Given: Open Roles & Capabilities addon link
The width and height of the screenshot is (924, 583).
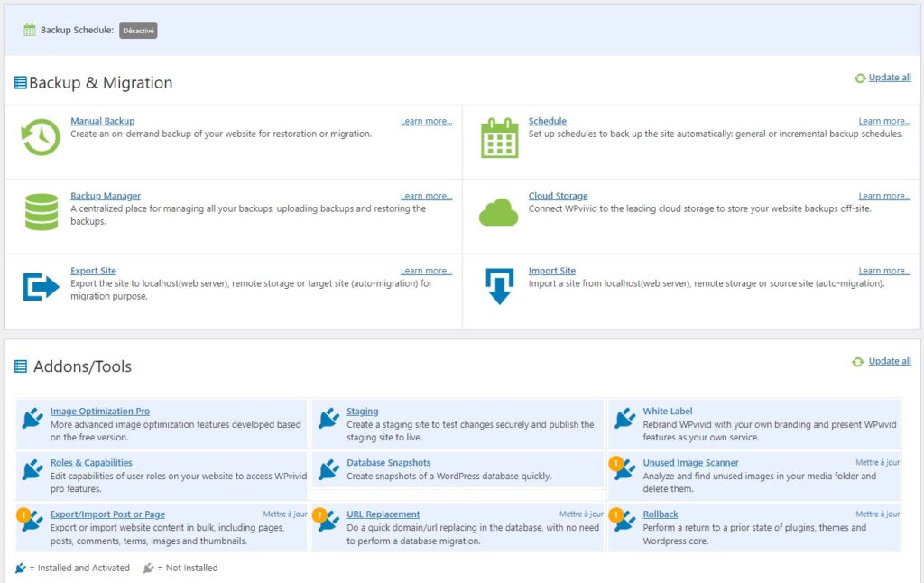Looking at the screenshot, I should click(x=91, y=463).
